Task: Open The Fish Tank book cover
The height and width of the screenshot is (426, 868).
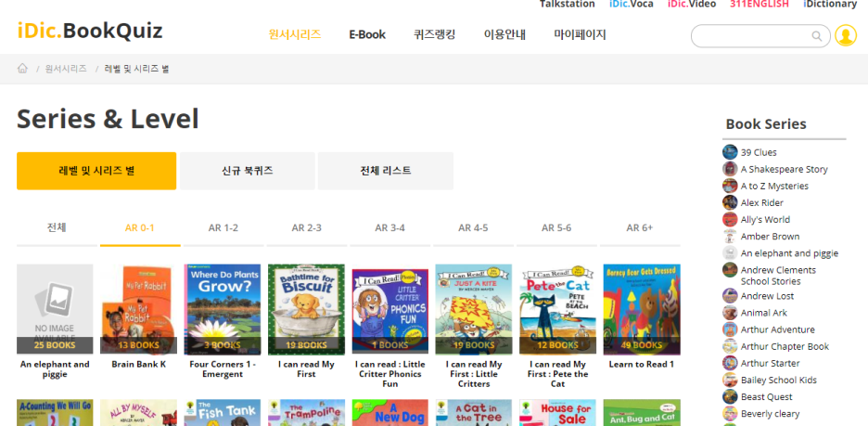Action: pyautogui.click(x=222, y=413)
